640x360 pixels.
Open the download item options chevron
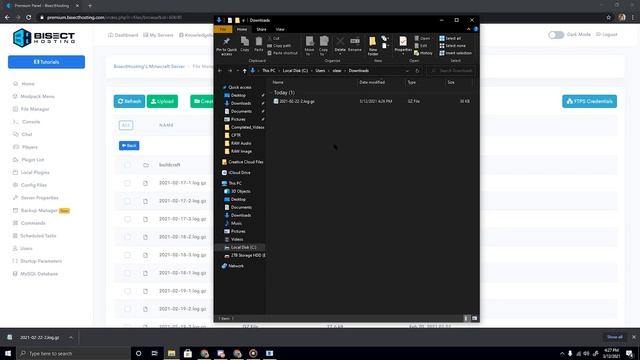tap(71, 338)
